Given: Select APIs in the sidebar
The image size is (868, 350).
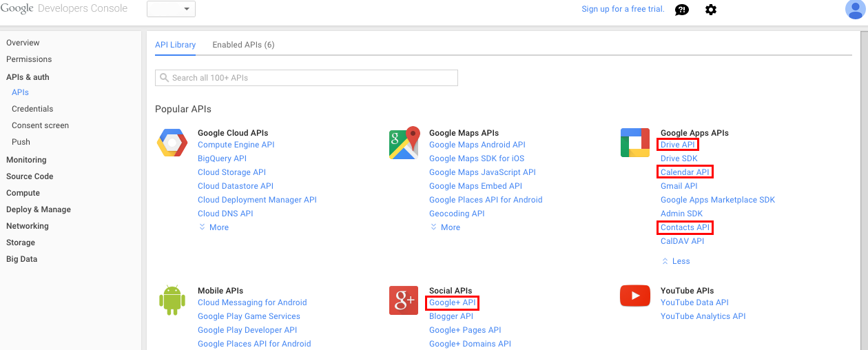Looking at the screenshot, I should pyautogui.click(x=20, y=92).
